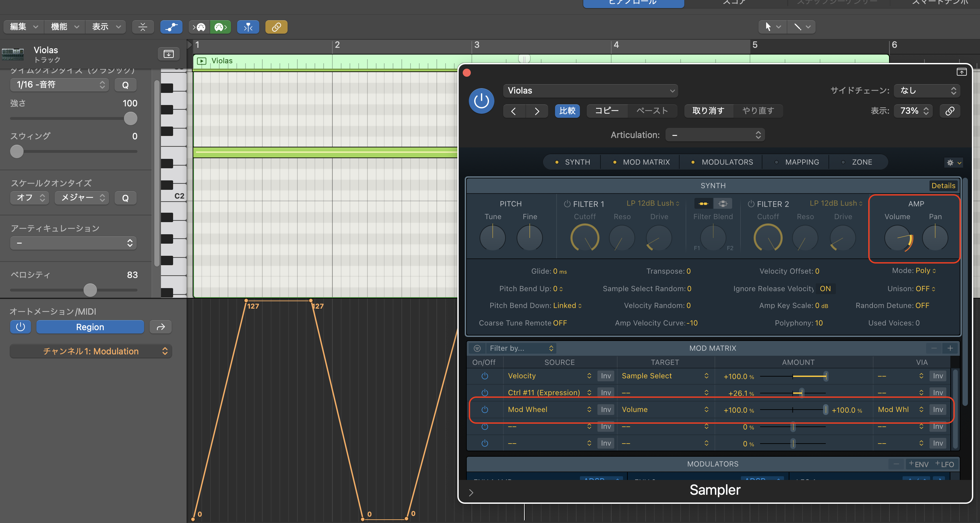The width and height of the screenshot is (980, 523).
Task: Open the 1/16 note quantize dropdown
Action: (x=60, y=85)
